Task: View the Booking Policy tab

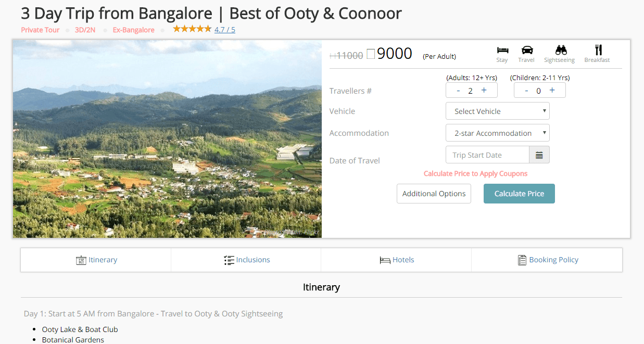Action: 548,260
